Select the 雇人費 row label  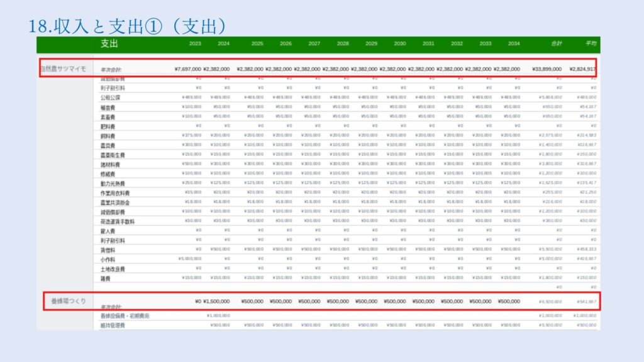tap(108, 231)
